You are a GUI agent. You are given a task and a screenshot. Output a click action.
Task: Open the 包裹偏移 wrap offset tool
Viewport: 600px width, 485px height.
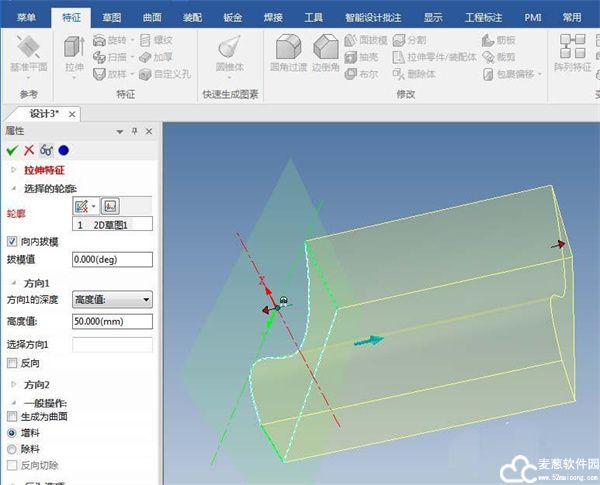508,74
